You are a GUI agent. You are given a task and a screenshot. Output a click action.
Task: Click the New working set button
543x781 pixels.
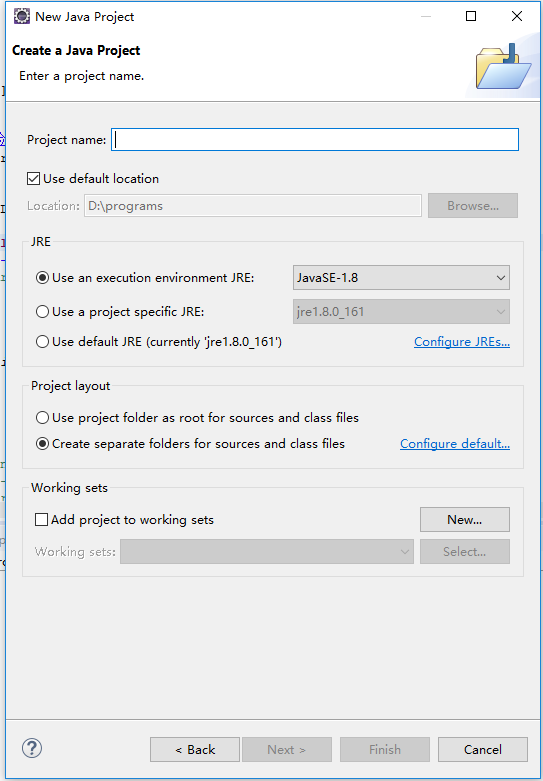click(x=465, y=520)
